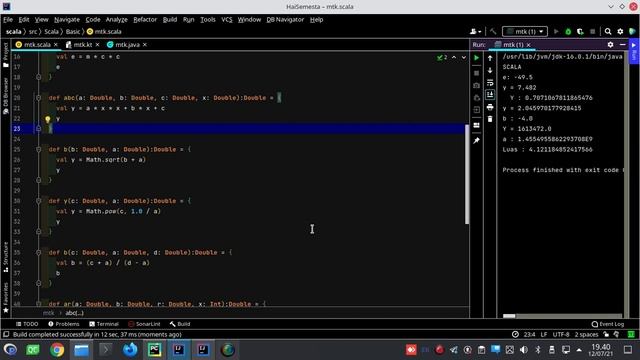Click abc(...) in the editor breadcrumb
The height and width of the screenshot is (360, 640).
[x=74, y=313]
